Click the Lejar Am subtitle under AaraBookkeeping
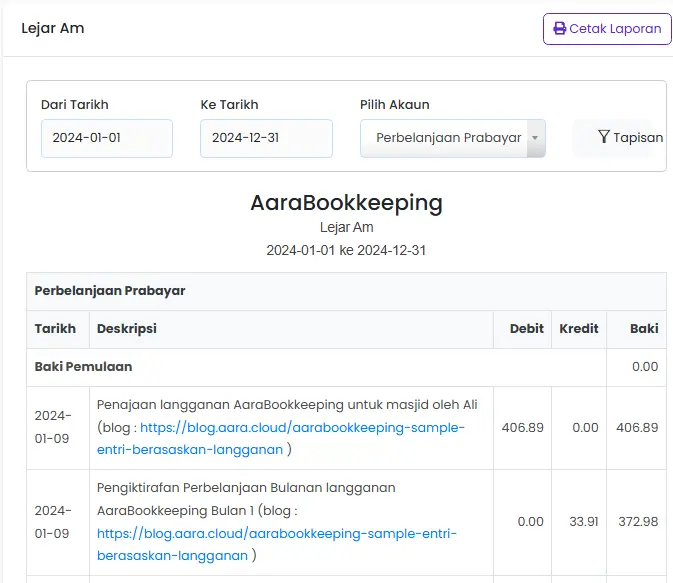This screenshot has width=673, height=583. (x=346, y=227)
